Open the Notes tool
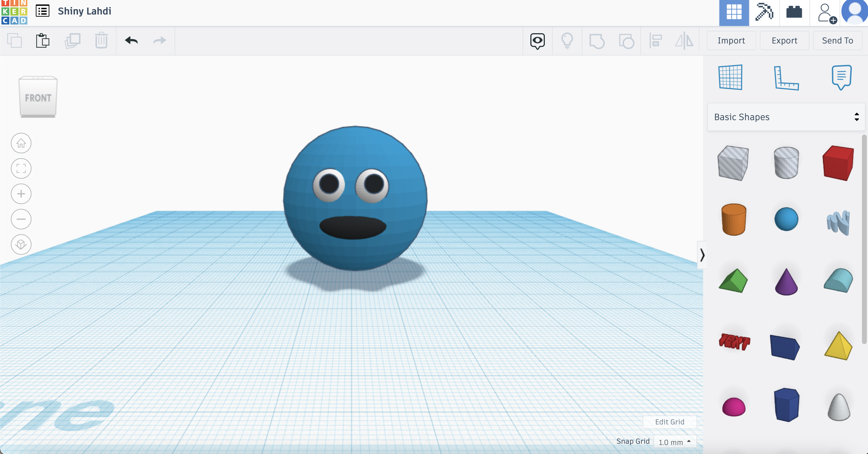 click(841, 78)
